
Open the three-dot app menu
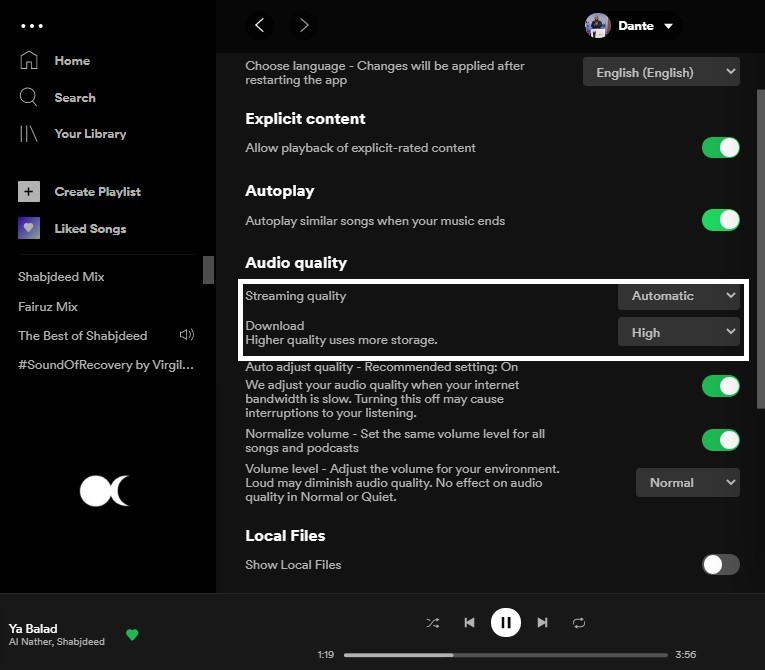pyautogui.click(x=32, y=26)
